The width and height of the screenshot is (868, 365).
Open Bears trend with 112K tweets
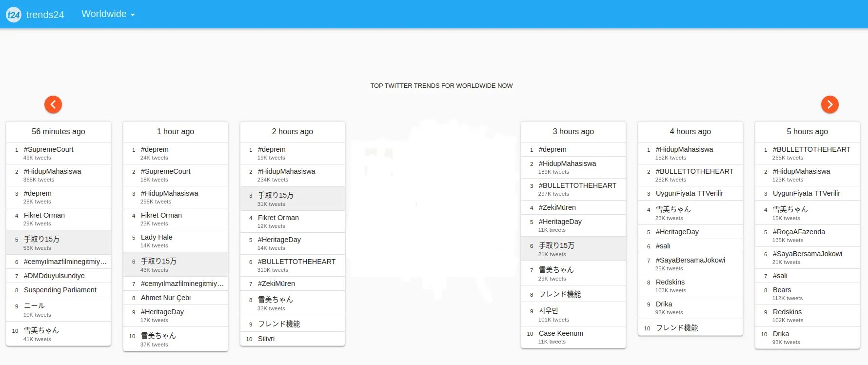(x=782, y=290)
